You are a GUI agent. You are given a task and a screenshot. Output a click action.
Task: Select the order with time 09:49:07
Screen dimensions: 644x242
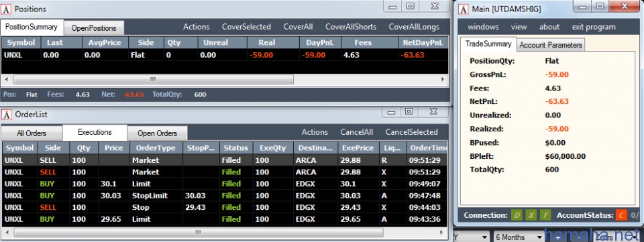[224, 184]
